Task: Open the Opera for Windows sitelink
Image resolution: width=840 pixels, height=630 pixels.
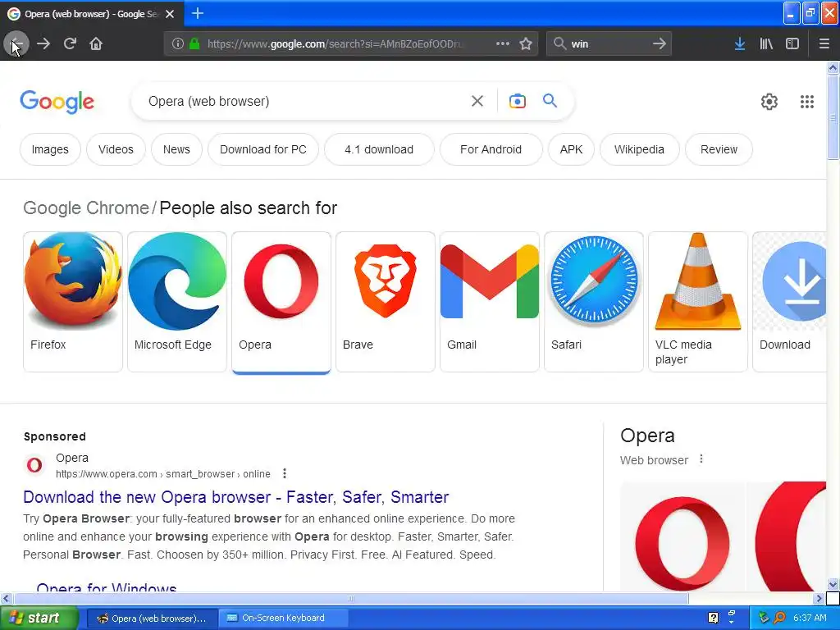Action: (x=107, y=587)
